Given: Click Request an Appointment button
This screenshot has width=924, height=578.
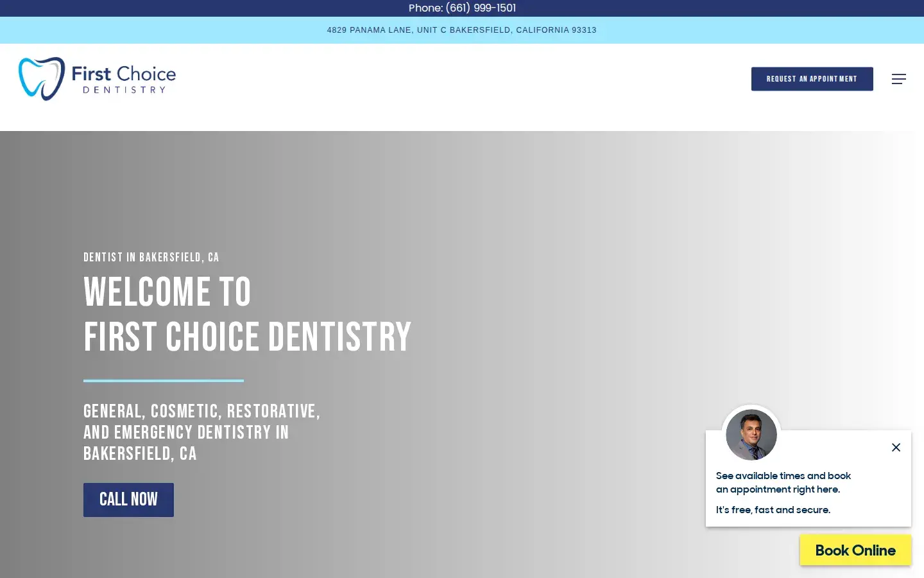Looking at the screenshot, I should (812, 79).
